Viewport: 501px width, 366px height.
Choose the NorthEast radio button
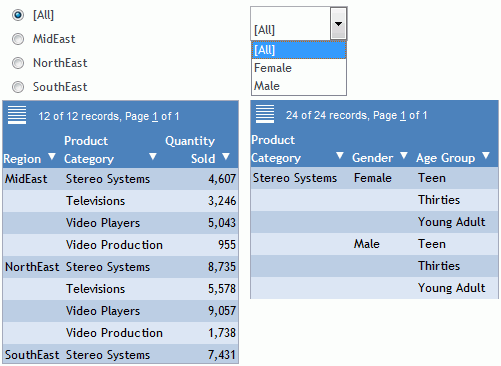coord(18,63)
